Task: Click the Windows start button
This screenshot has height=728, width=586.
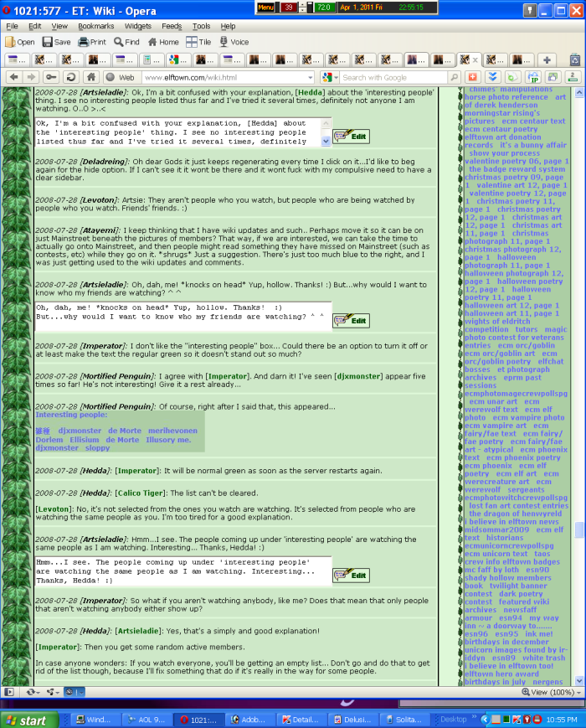Action: (x=28, y=720)
